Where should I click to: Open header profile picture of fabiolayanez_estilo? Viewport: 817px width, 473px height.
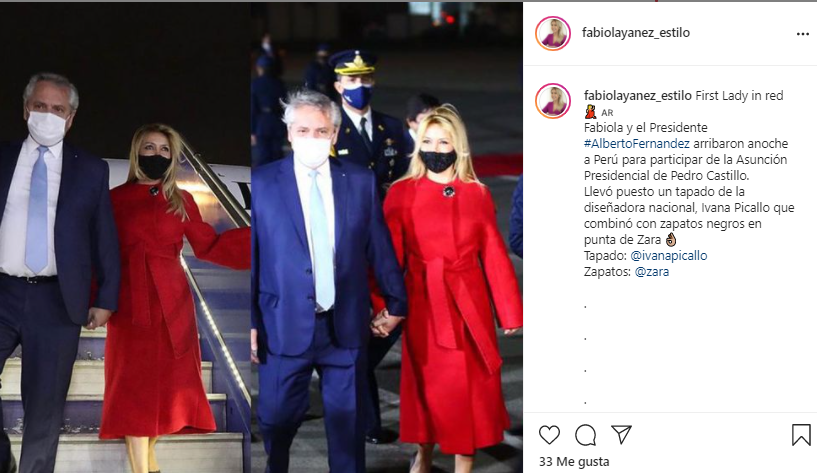click(553, 33)
